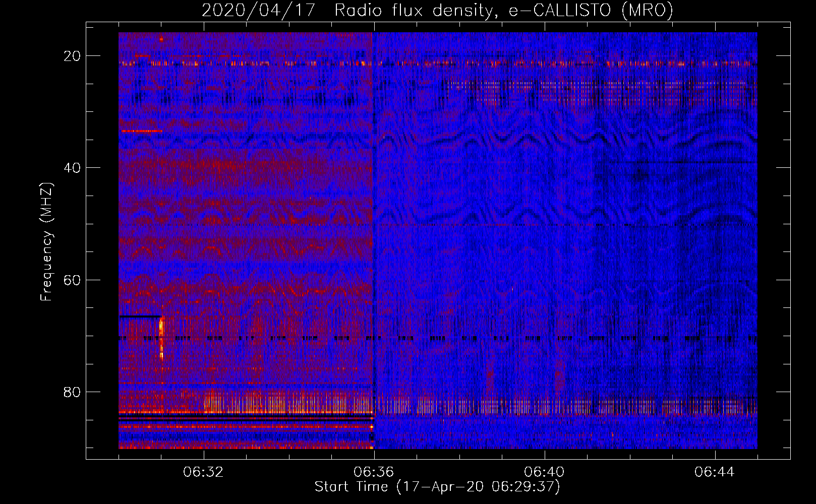This screenshot has height=504, width=816.
Task: Click the 'Start Time (17-Apr-20 06:29:37)' label
Action: (x=437, y=487)
